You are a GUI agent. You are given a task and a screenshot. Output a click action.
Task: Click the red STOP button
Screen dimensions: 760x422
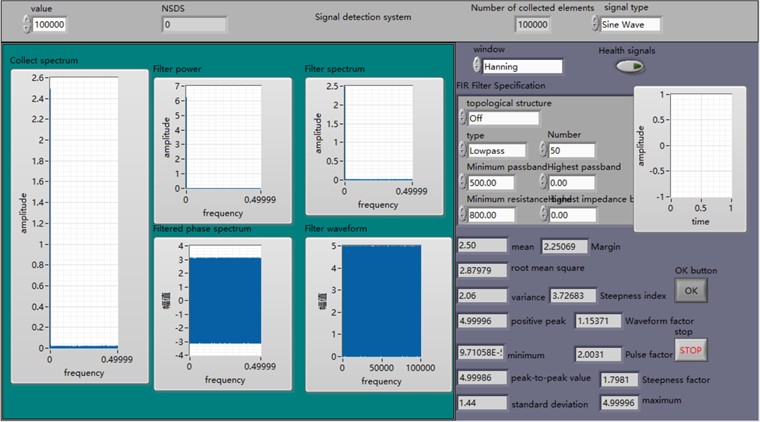[691, 350]
